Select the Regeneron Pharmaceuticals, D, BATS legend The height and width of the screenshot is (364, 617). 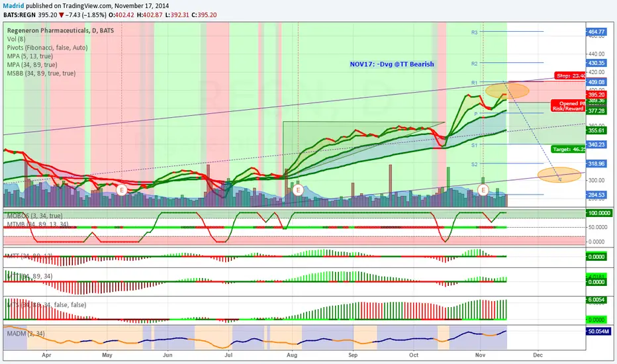click(60, 30)
